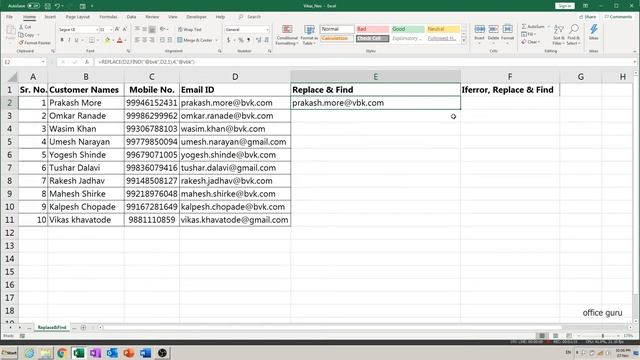Click the Undo arrow in title bar
640x360 pixels.
[57, 6]
